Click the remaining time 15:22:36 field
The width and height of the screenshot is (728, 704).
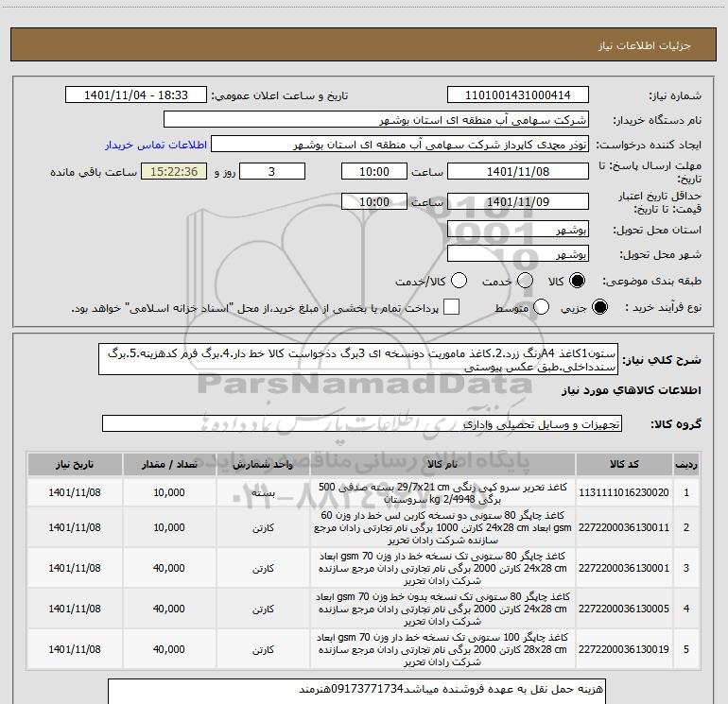click(174, 172)
